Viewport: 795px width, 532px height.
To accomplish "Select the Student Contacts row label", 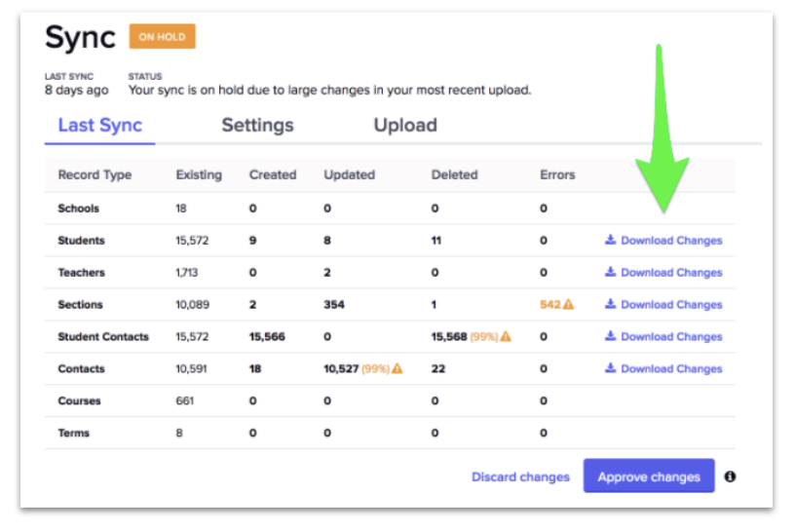I will [x=103, y=336].
